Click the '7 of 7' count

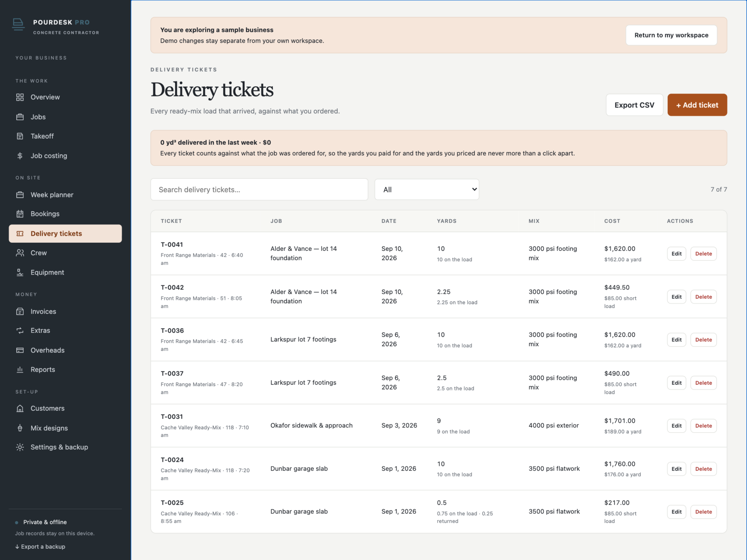click(719, 189)
